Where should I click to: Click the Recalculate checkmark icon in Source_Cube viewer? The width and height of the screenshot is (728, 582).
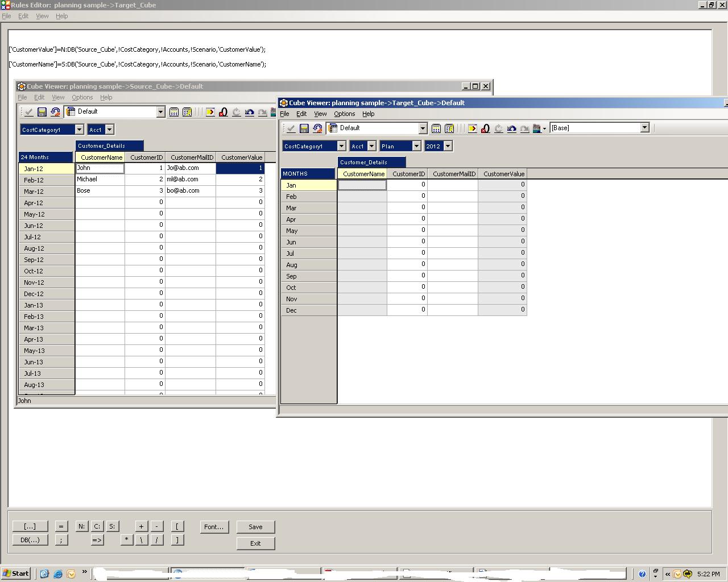(28, 112)
